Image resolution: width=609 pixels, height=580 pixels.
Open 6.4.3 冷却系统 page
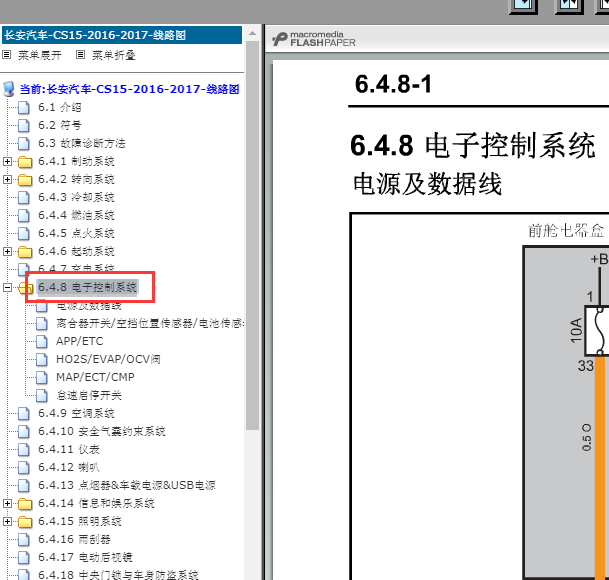(76, 197)
